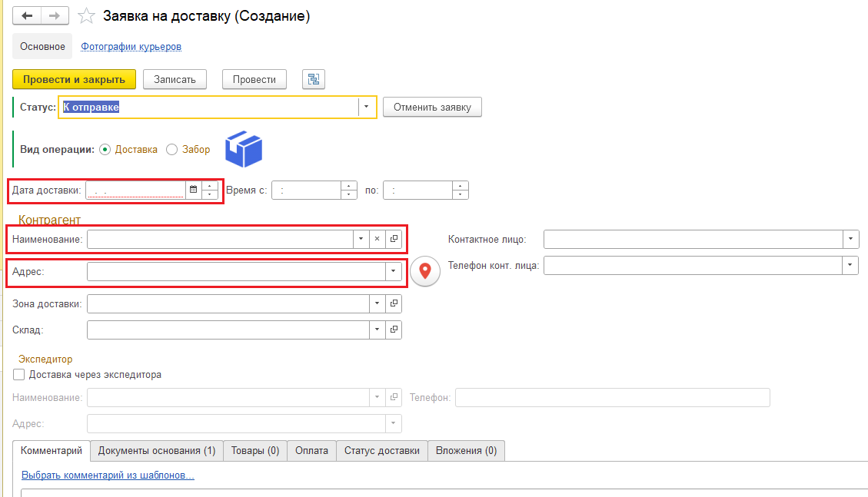Adjust Время с spinner arrows
Image resolution: width=868 pixels, height=497 pixels.
click(349, 190)
